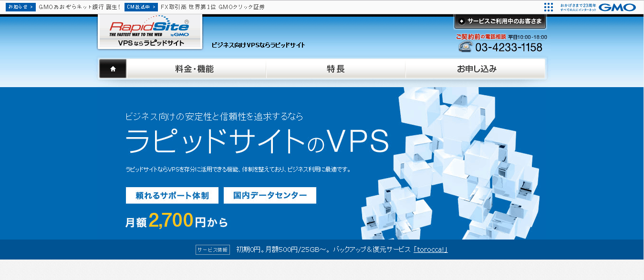644x280 pixels.
Task: Click the 頼れるサポート体制 button
Action: point(172,195)
